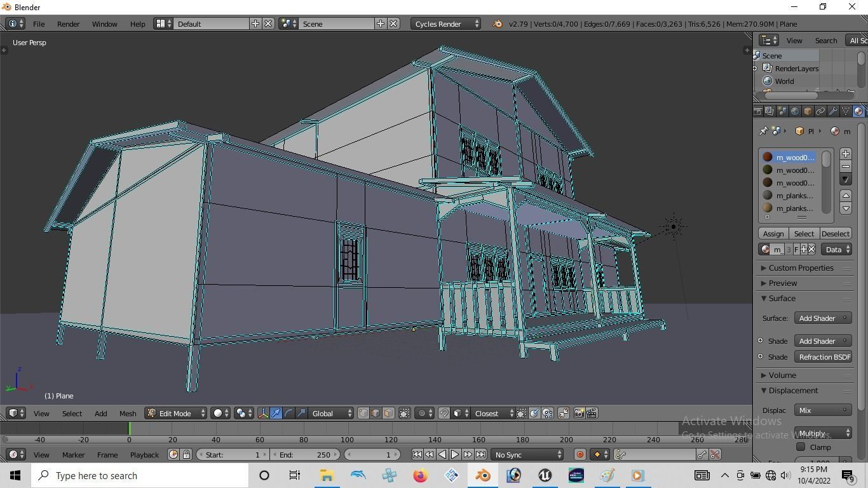Select the translate manipulator arrow
Screen dimensions: 868x488
click(276, 413)
